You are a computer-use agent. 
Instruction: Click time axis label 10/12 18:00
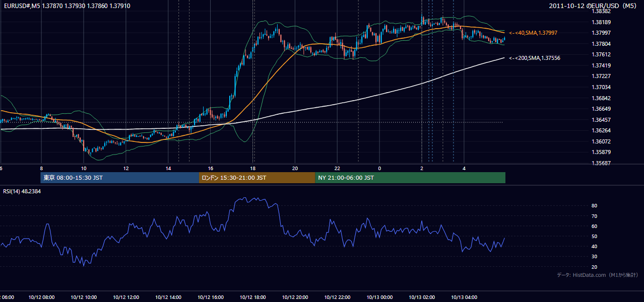pyautogui.click(x=253, y=297)
